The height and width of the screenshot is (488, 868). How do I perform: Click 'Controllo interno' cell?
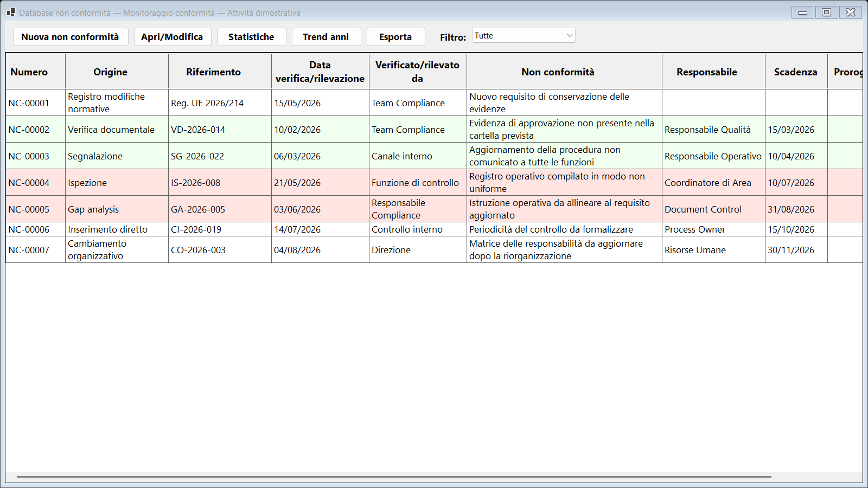(x=418, y=229)
